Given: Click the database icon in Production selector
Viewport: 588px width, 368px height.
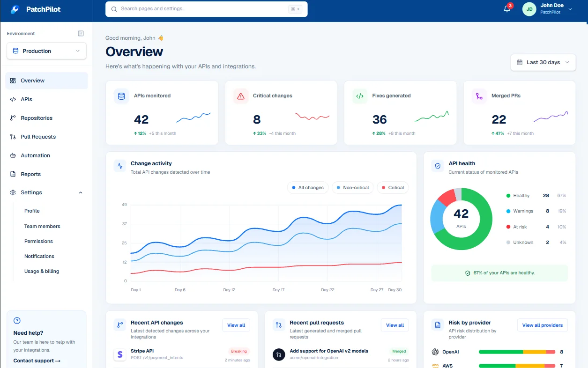Looking at the screenshot, I should 15,51.
